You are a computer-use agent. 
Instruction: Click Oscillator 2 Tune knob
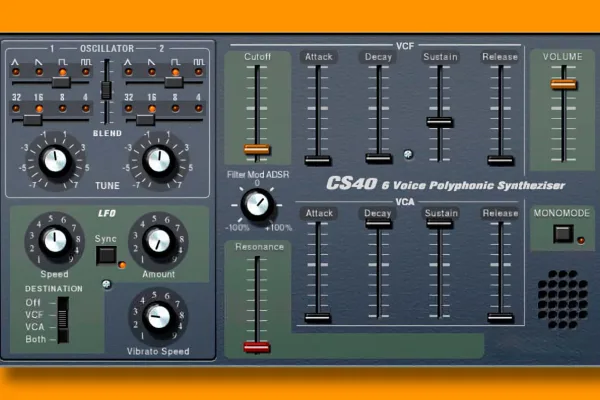pos(159,161)
